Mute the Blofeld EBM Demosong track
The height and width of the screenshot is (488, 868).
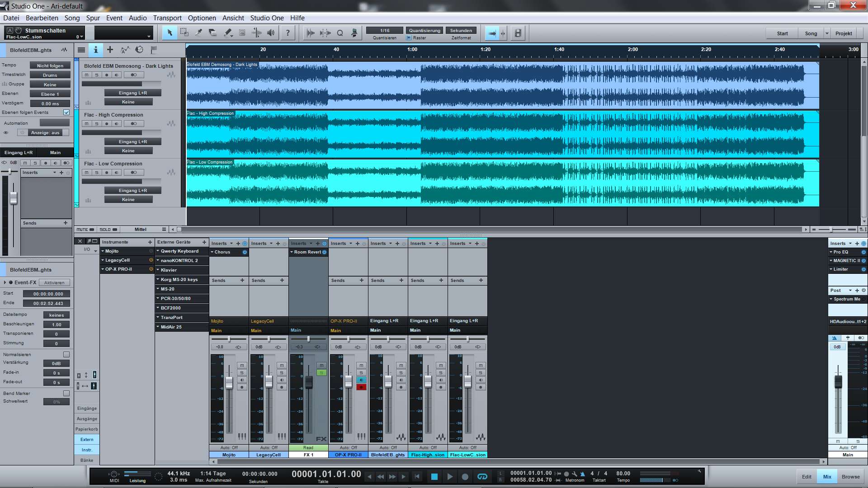(x=86, y=75)
